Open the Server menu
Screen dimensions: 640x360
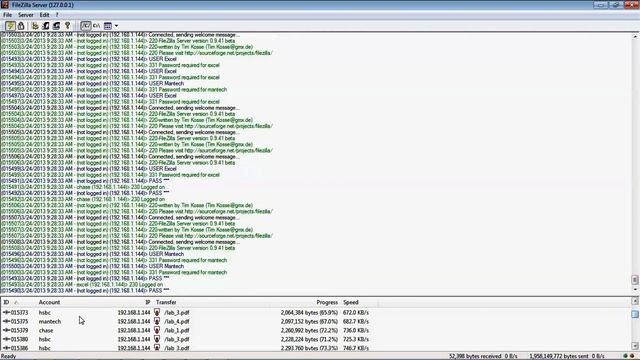pos(26,15)
